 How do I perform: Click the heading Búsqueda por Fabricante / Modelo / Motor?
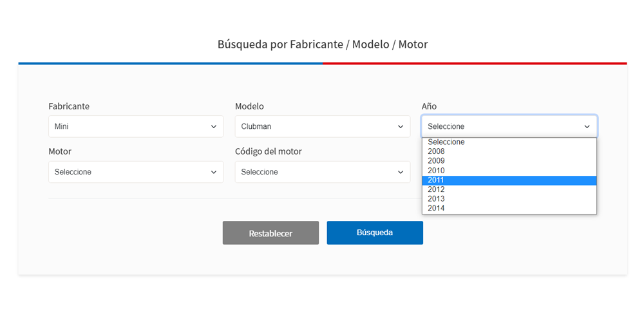point(323,44)
